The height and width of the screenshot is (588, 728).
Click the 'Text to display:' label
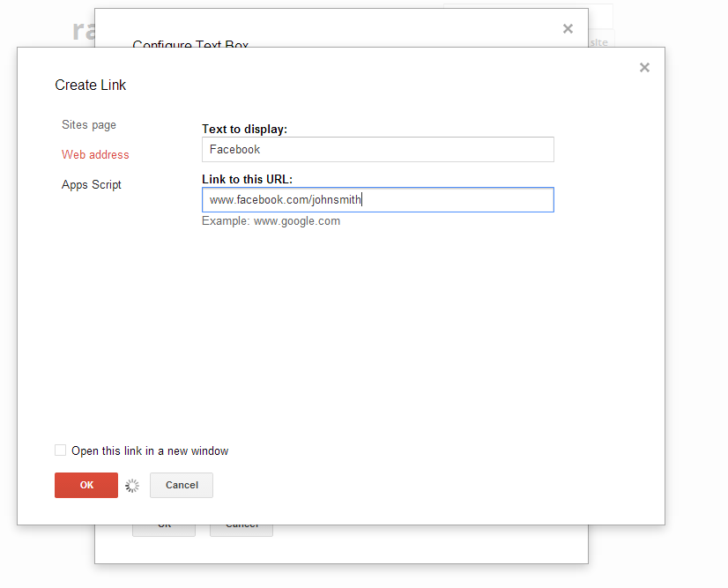(245, 129)
